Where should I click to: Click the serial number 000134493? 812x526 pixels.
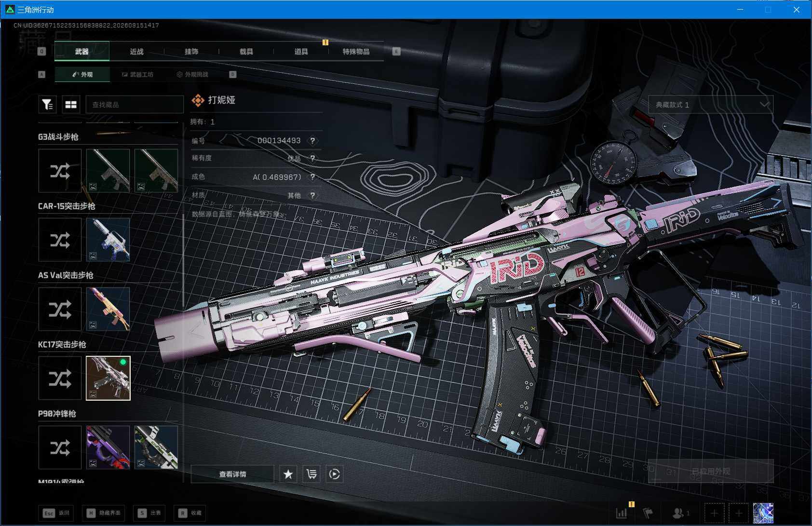[x=279, y=141]
